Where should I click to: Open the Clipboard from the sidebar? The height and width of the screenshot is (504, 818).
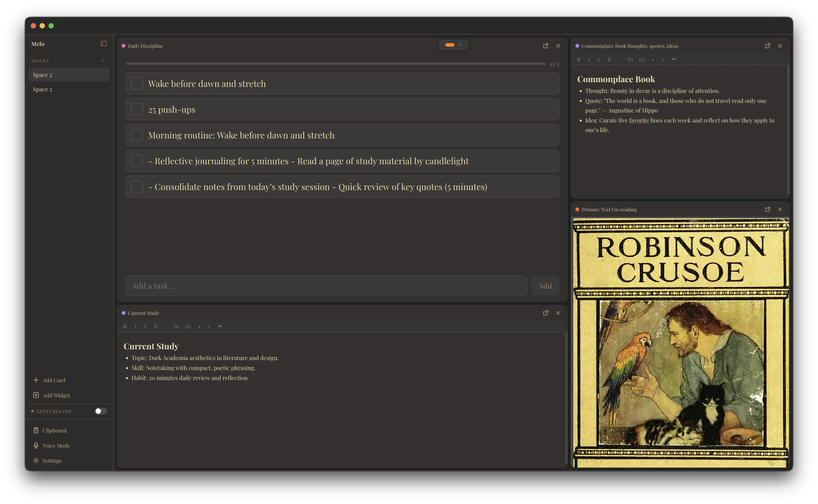point(54,430)
